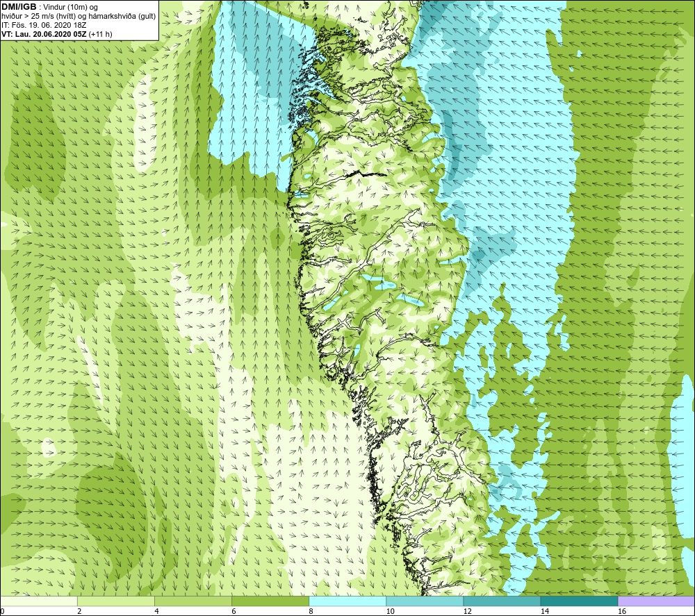Click the 14–16 m/s dark teal swatch

point(579,601)
